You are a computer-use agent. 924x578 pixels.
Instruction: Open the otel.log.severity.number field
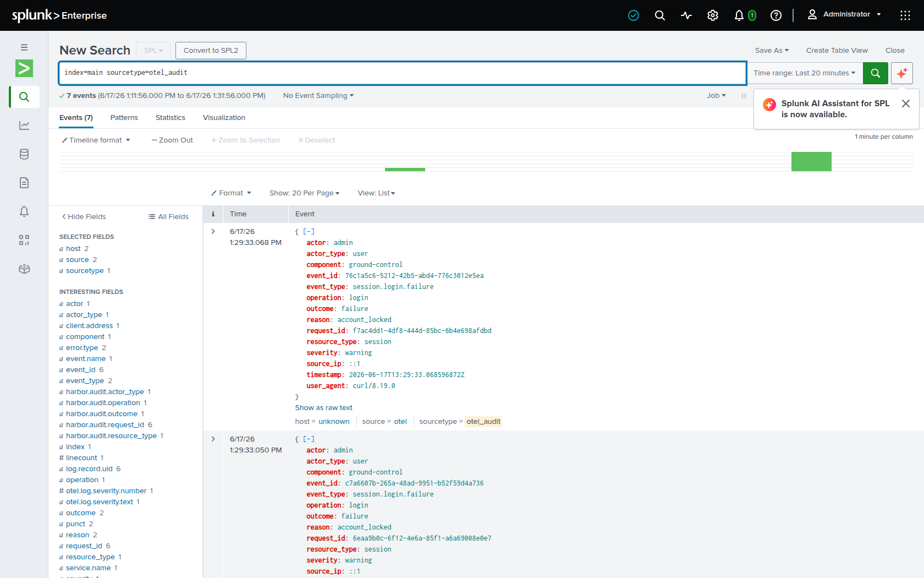pyautogui.click(x=106, y=491)
